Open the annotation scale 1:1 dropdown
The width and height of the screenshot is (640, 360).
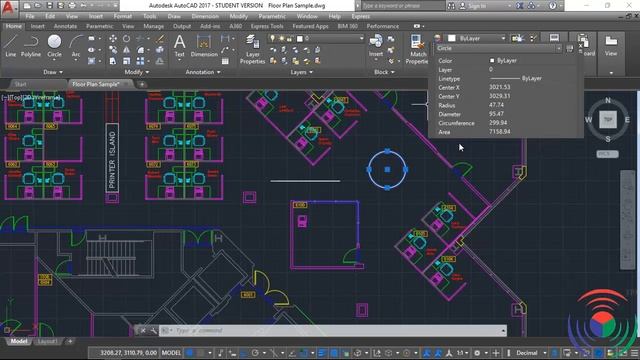[x=462, y=353]
